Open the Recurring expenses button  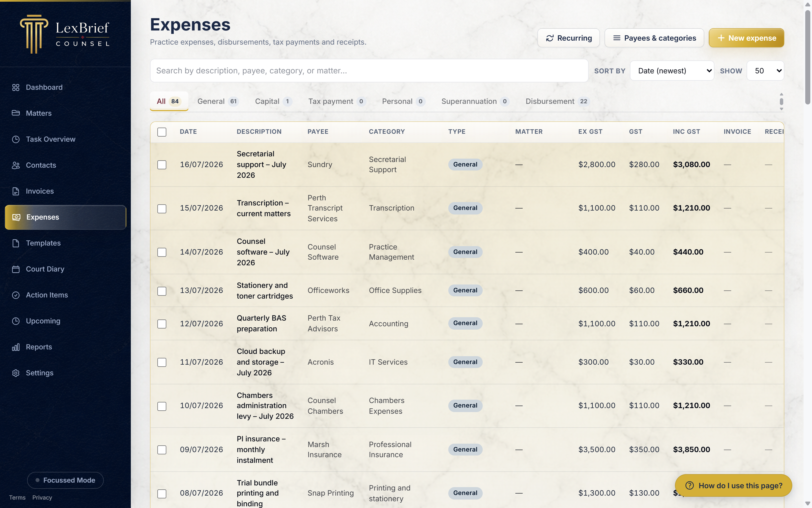[x=568, y=38]
